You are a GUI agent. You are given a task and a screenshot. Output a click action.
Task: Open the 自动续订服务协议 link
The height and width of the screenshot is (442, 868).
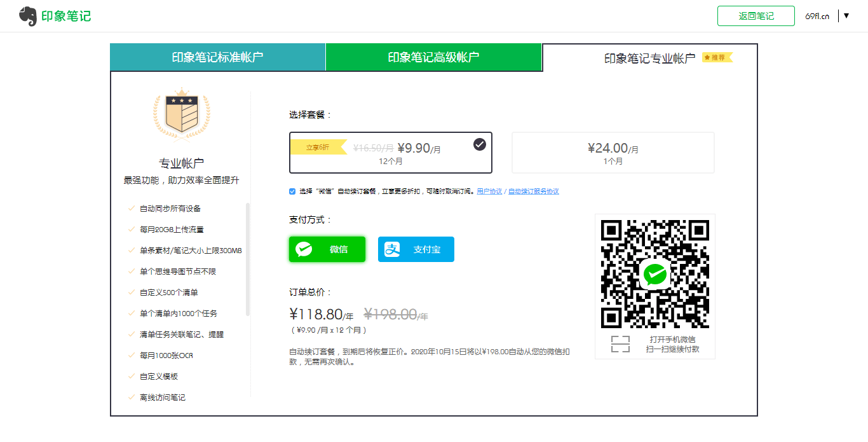[534, 191]
